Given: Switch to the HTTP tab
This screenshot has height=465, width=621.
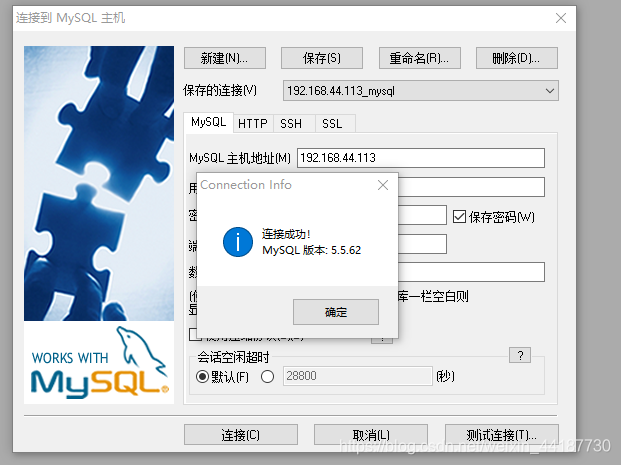Looking at the screenshot, I should click(x=253, y=124).
